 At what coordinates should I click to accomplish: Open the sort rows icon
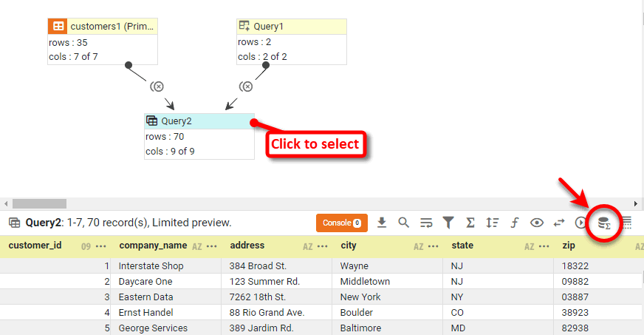tap(493, 223)
